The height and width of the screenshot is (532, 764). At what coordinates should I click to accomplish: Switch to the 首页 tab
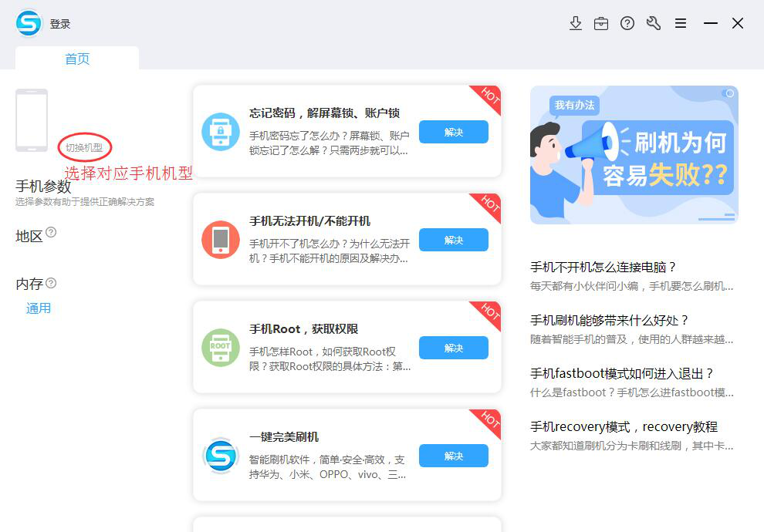coord(76,57)
